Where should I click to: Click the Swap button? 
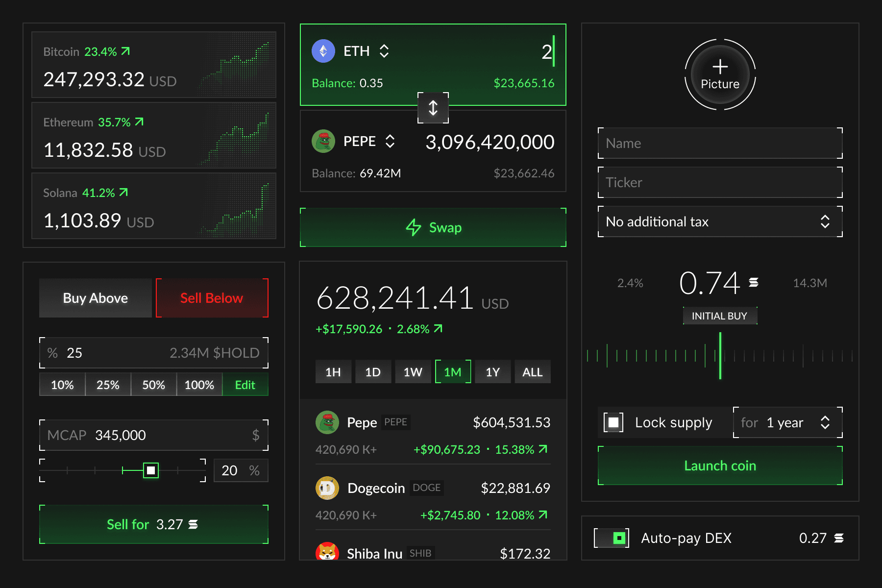[x=433, y=227]
